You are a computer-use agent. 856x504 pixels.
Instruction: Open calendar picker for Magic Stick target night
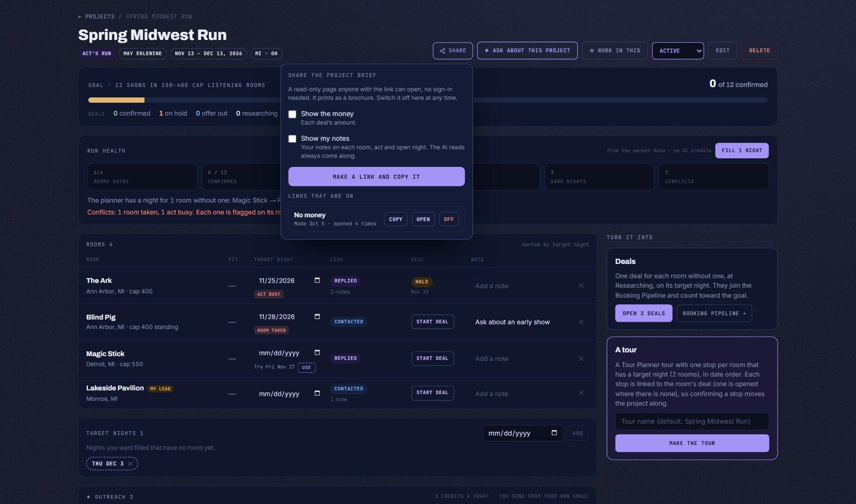pyautogui.click(x=317, y=352)
